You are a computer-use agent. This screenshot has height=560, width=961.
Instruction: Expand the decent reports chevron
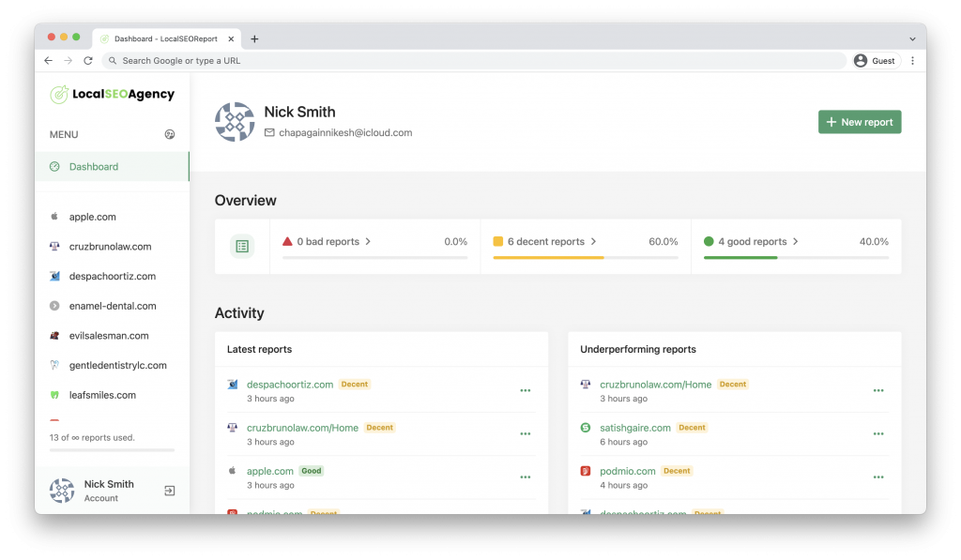(x=593, y=241)
